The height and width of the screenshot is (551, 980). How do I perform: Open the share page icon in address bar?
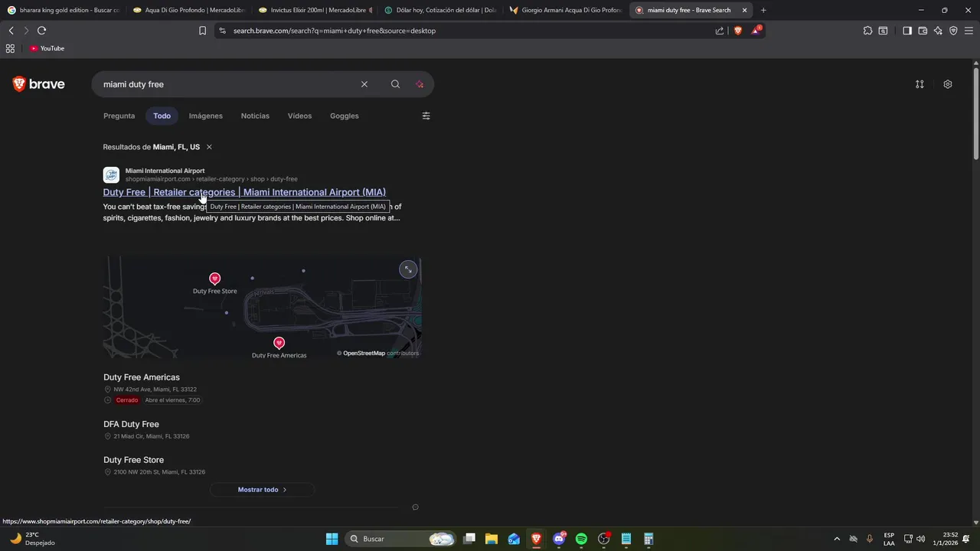(x=720, y=31)
